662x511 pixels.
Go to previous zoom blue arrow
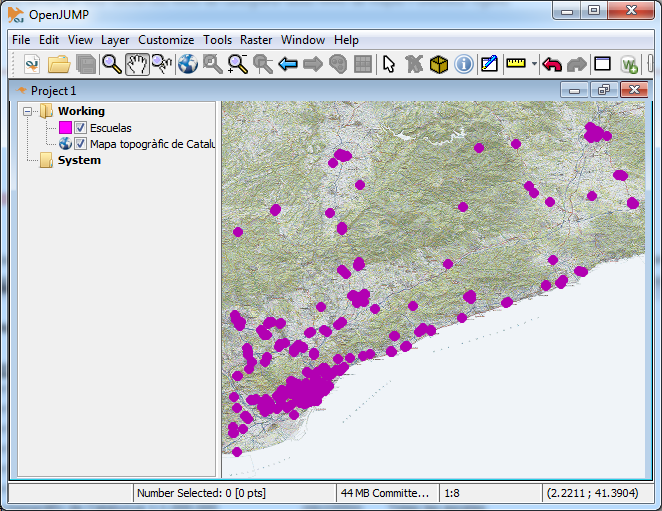tap(288, 64)
